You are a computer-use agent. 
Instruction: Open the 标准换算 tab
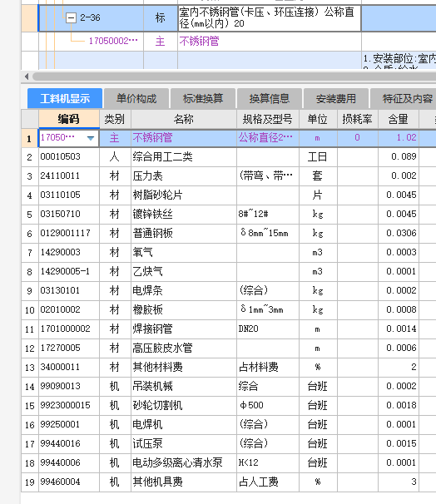(202, 99)
